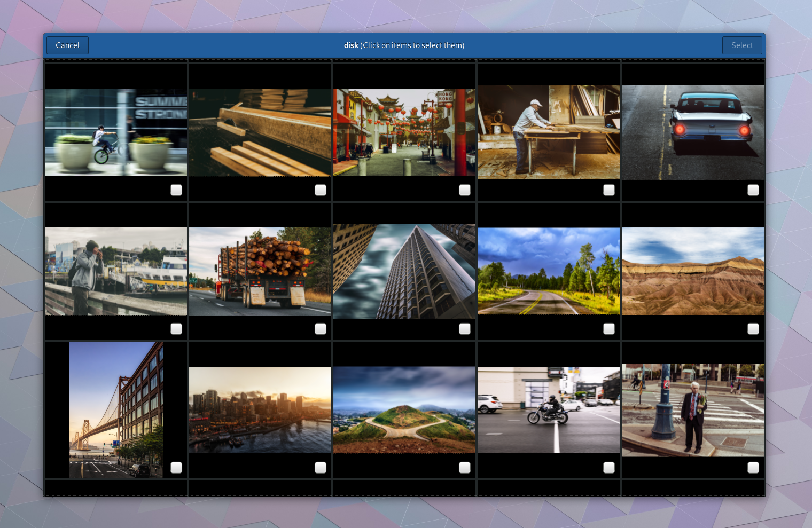This screenshot has height=528, width=812.
Task: Check the checkbox under the Bay Bridge photo
Action: pos(176,467)
